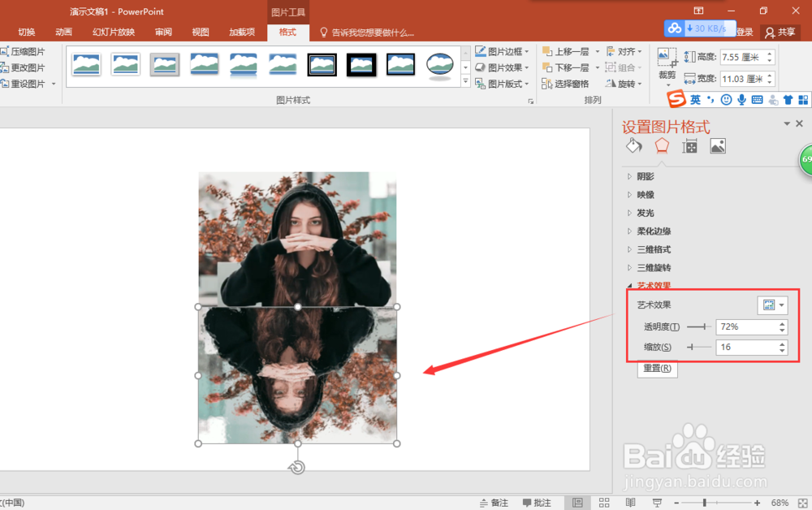Screen dimensions: 812x510
Task: Click 下移一层 send backward
Action: (x=566, y=67)
